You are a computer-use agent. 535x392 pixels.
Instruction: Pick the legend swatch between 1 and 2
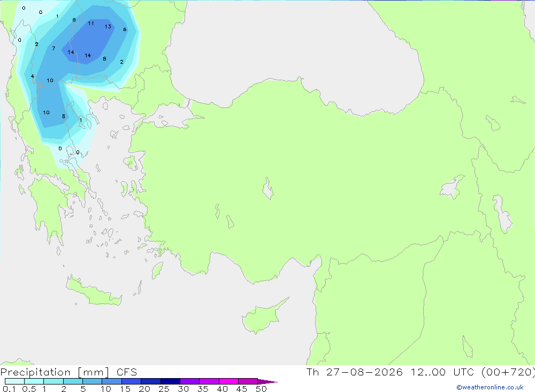point(53,381)
